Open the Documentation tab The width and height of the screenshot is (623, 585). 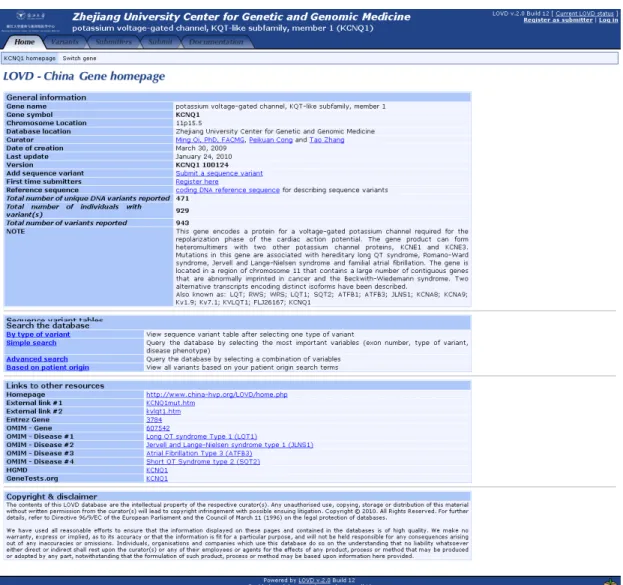[x=216, y=42]
